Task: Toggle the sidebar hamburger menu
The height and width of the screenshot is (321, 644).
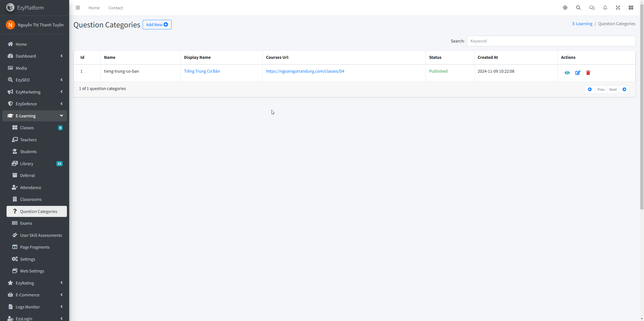Action: pos(78,8)
